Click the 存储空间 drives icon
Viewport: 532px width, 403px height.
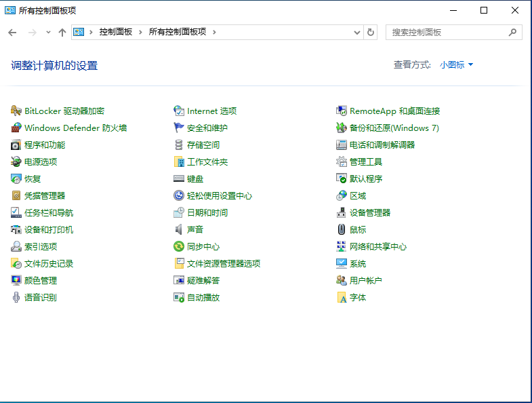pyautogui.click(x=179, y=145)
